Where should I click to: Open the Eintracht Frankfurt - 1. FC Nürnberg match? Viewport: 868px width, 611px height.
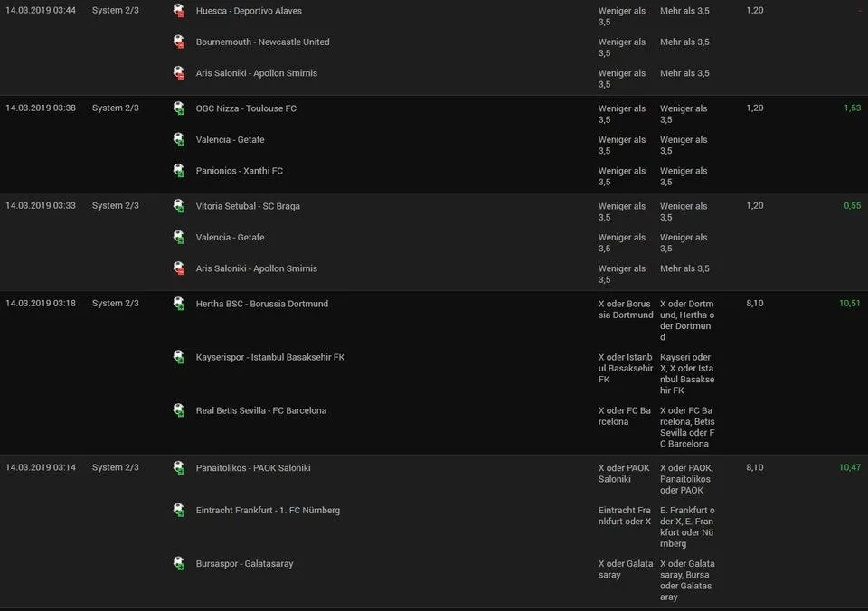coord(269,510)
